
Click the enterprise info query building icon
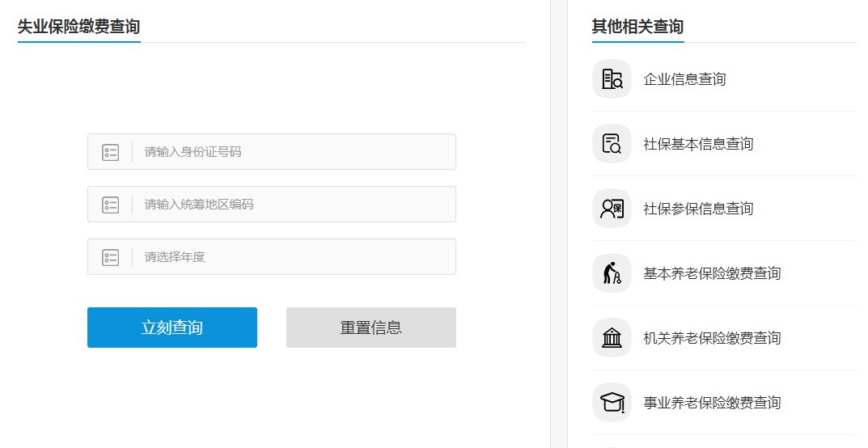pyautogui.click(x=612, y=79)
